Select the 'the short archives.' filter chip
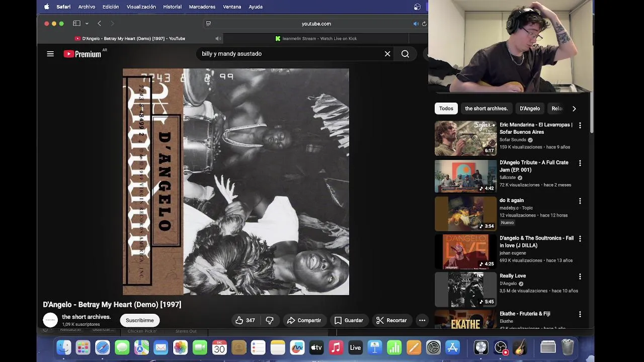 point(486,109)
